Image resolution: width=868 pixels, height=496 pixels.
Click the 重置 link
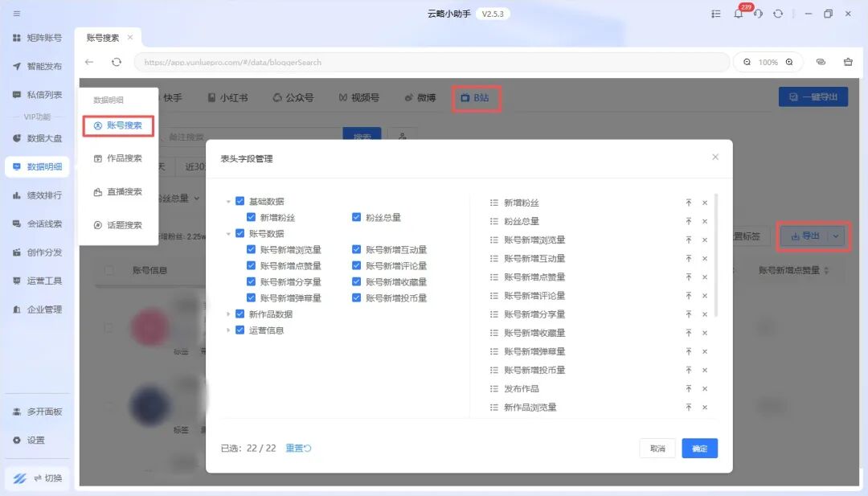[298, 449]
